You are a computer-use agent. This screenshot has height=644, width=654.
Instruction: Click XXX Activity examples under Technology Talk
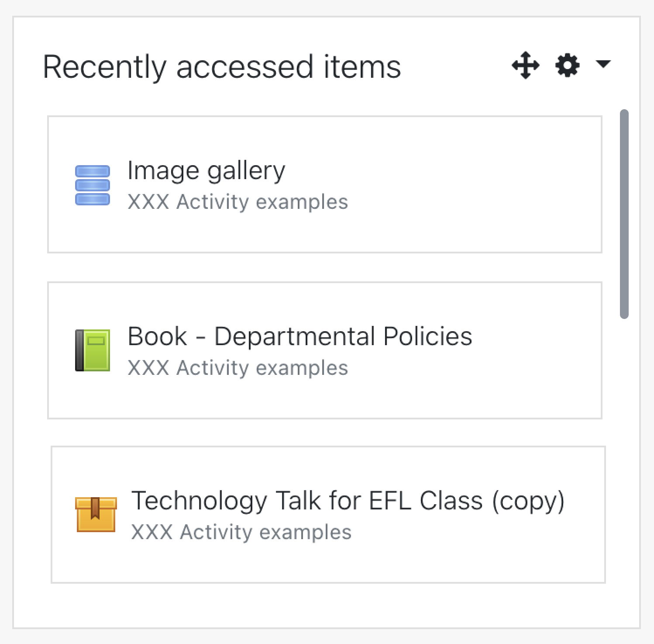[241, 532]
